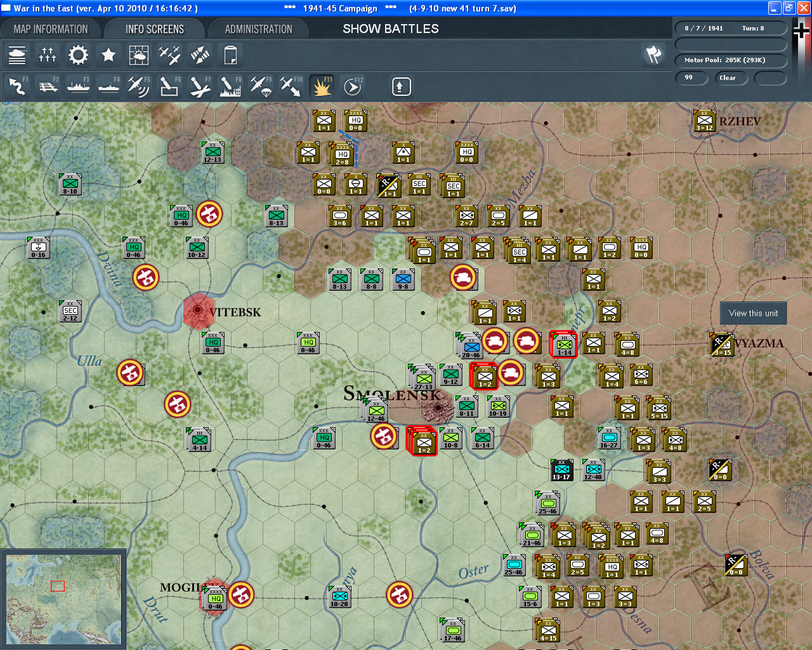
Task: Click the notepad page icon in toolbar
Action: pos(230,55)
